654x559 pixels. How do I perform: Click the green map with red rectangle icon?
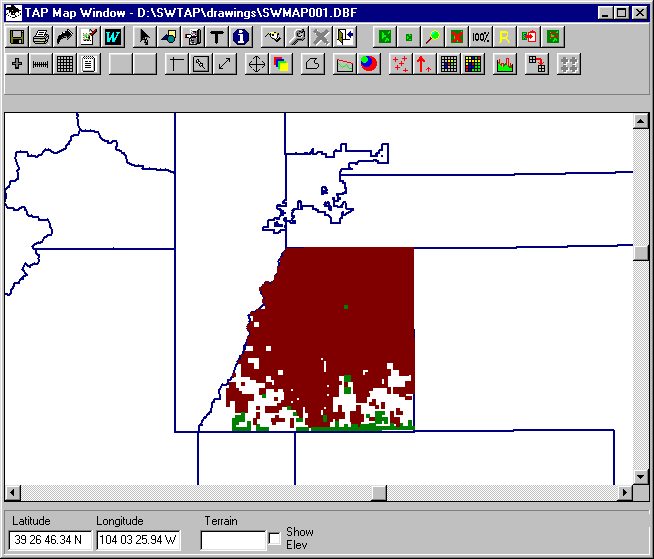point(553,37)
